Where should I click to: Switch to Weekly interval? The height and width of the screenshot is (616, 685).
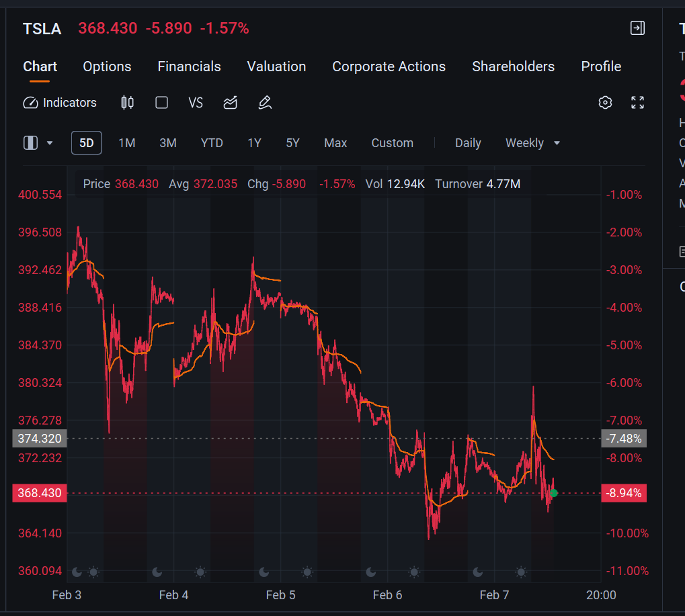pyautogui.click(x=524, y=143)
